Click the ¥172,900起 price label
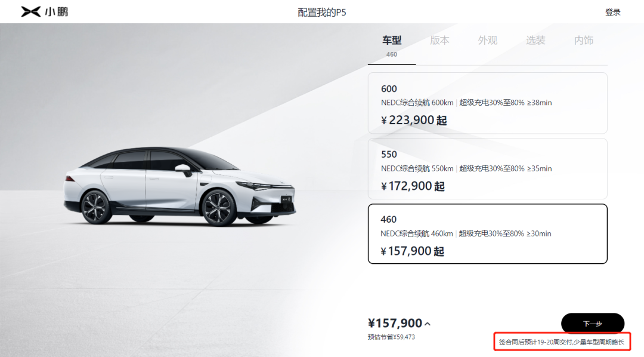 click(413, 186)
